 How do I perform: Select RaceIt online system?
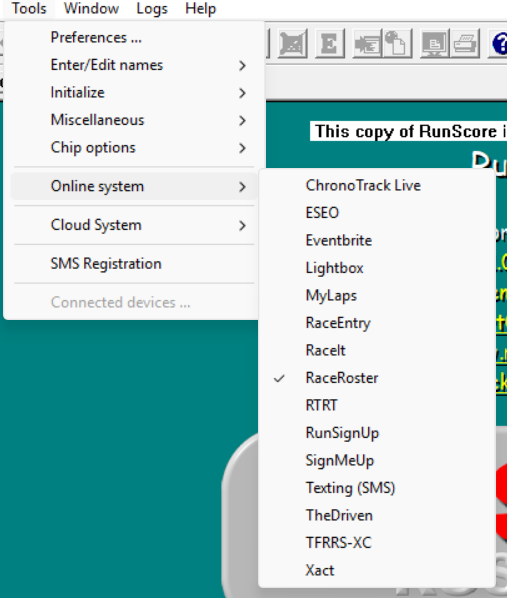(377, 350)
